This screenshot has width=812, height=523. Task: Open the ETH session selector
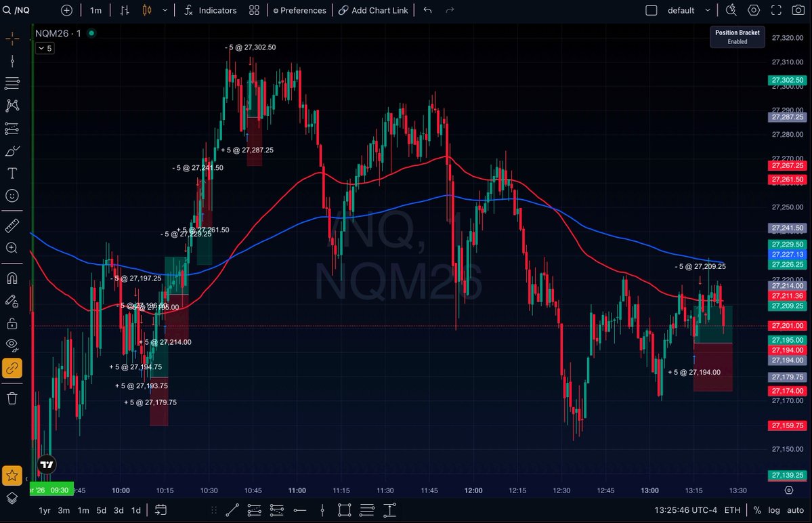click(732, 511)
